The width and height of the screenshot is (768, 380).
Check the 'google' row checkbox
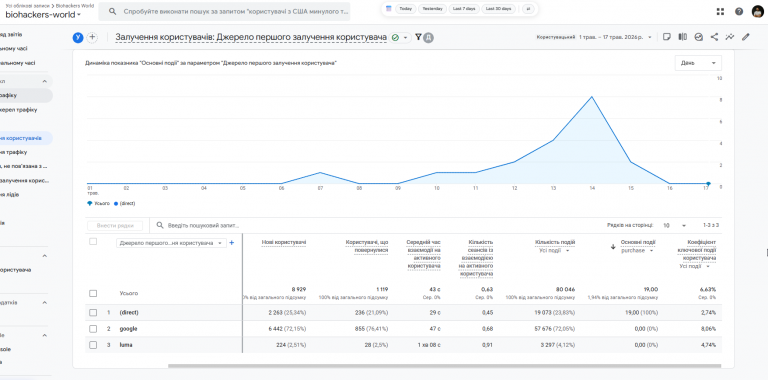tap(93, 329)
